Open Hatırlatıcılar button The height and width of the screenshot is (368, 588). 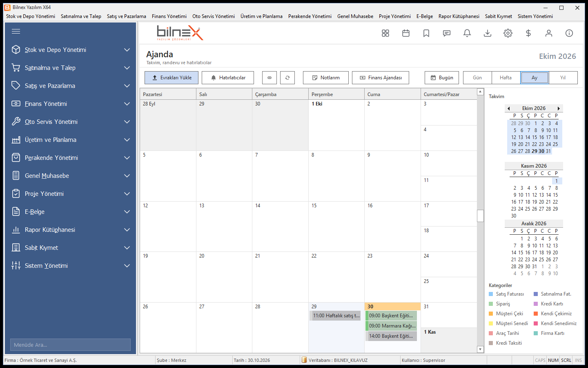click(x=228, y=78)
